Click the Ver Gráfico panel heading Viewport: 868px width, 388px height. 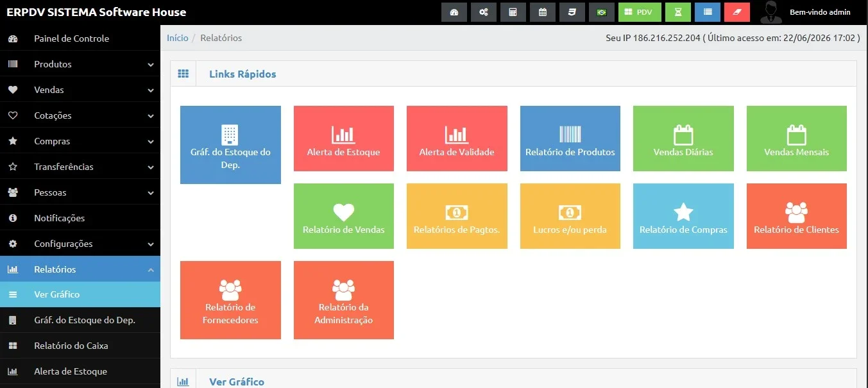[x=237, y=382]
